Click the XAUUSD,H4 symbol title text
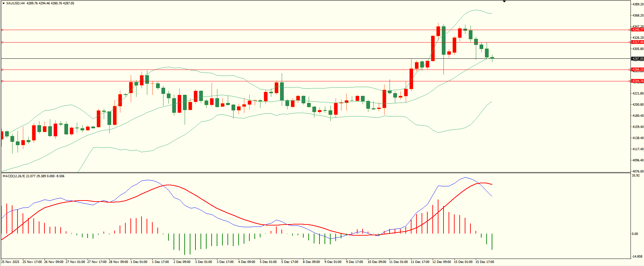The width and height of the screenshot is (644, 266). click(15, 3)
